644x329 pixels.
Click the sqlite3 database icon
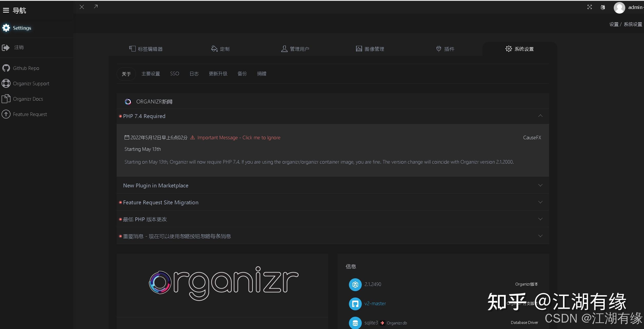point(355,323)
